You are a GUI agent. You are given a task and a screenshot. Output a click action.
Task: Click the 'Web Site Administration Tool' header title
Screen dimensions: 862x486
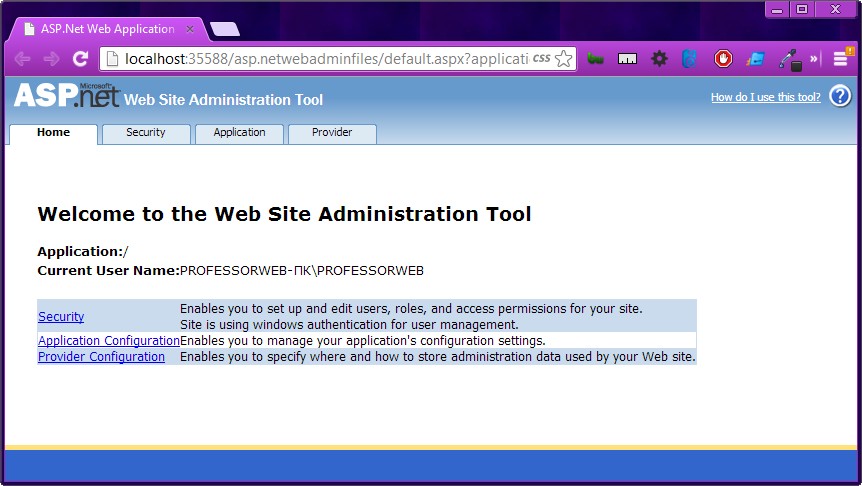[223, 100]
